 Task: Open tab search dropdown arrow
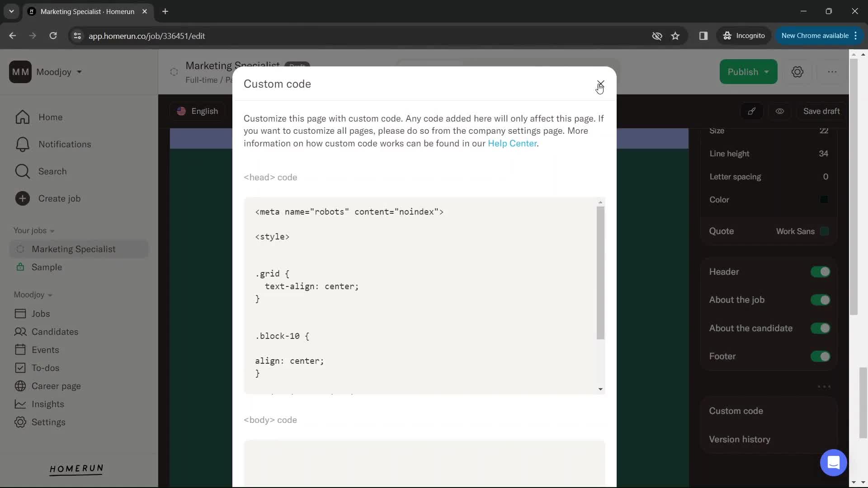[x=11, y=11]
